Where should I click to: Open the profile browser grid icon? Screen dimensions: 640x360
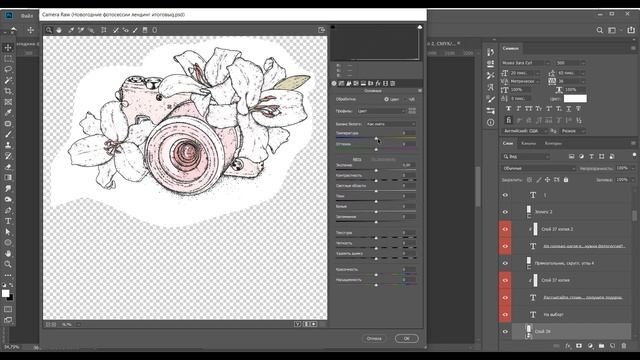(x=412, y=111)
